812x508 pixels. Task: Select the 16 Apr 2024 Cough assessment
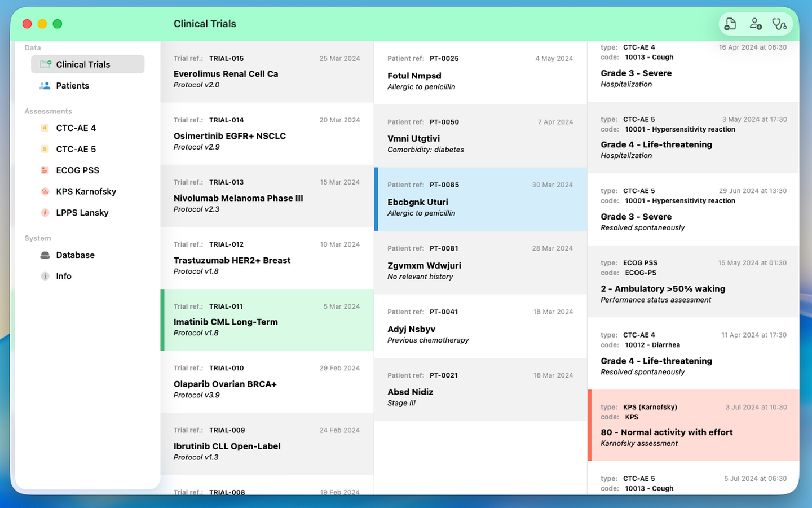[693, 71]
